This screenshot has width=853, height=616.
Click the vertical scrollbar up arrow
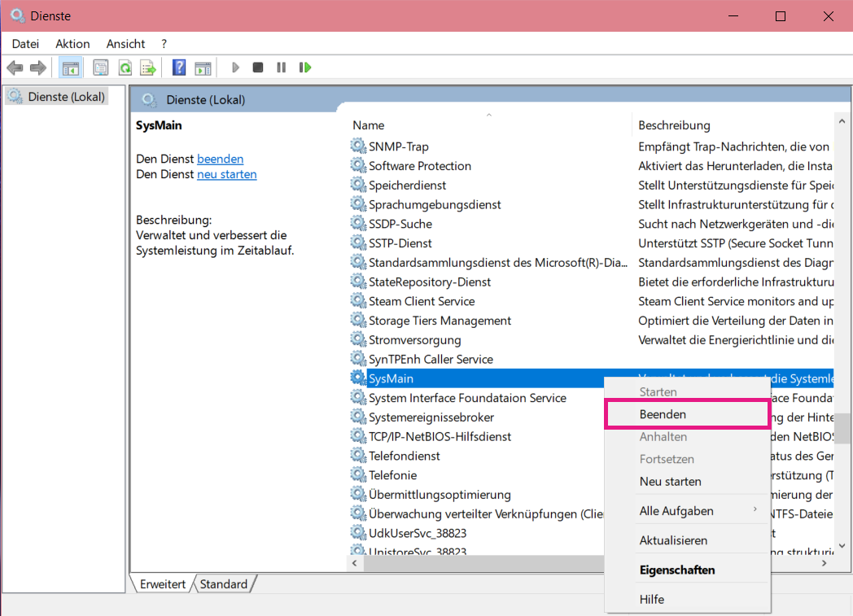(842, 121)
